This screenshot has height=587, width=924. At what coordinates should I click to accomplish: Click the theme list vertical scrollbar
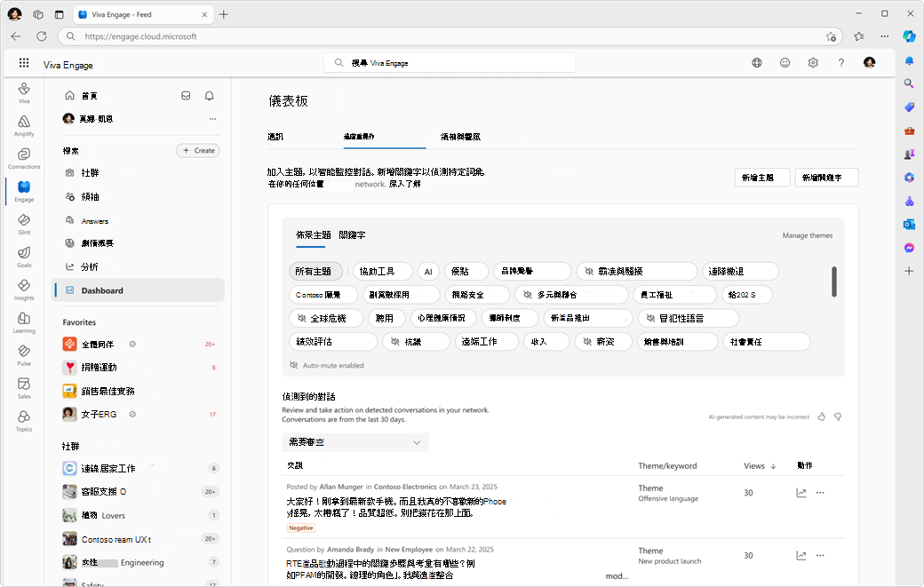tap(834, 282)
